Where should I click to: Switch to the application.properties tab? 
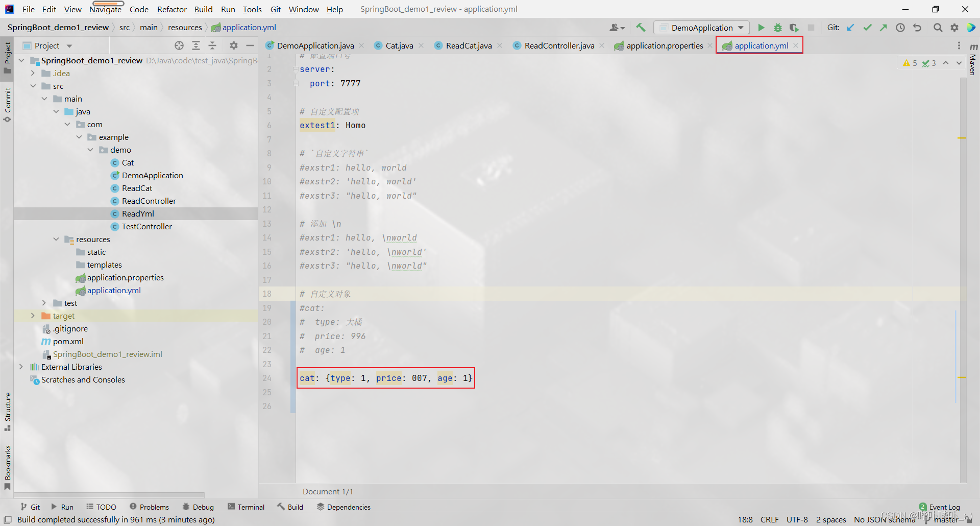click(665, 45)
